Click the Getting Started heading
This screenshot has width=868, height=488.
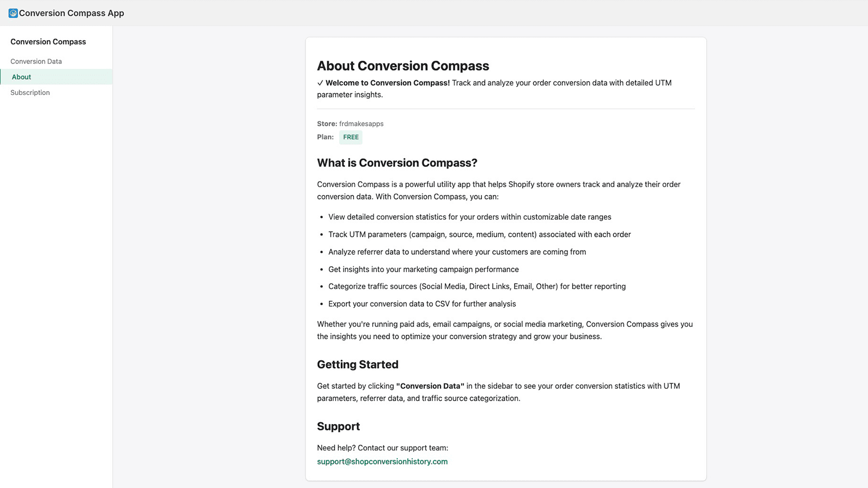click(358, 364)
